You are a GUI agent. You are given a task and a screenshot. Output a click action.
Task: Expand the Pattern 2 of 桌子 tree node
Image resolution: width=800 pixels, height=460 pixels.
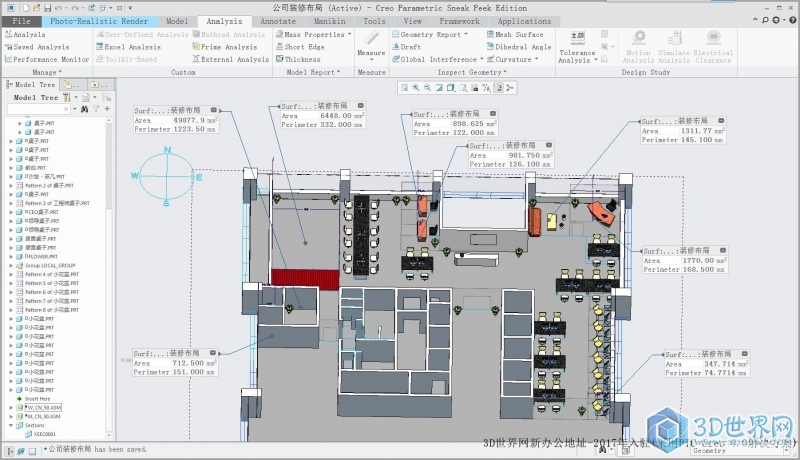[10, 186]
